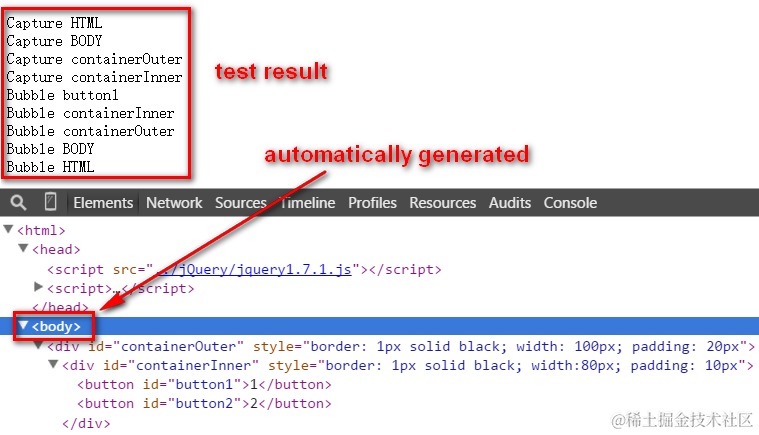
Task: Click the 'Capture containerOuter' output line
Action: 94,59
